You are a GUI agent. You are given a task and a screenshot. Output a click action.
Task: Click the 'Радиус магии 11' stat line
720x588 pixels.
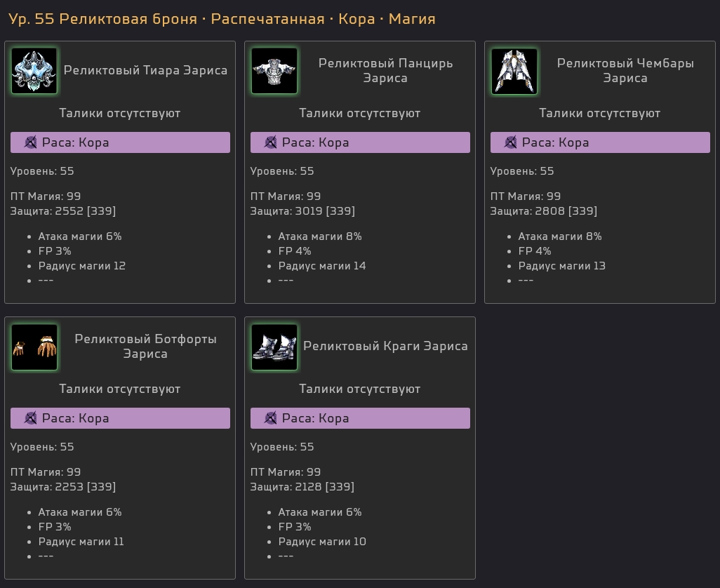point(81,542)
